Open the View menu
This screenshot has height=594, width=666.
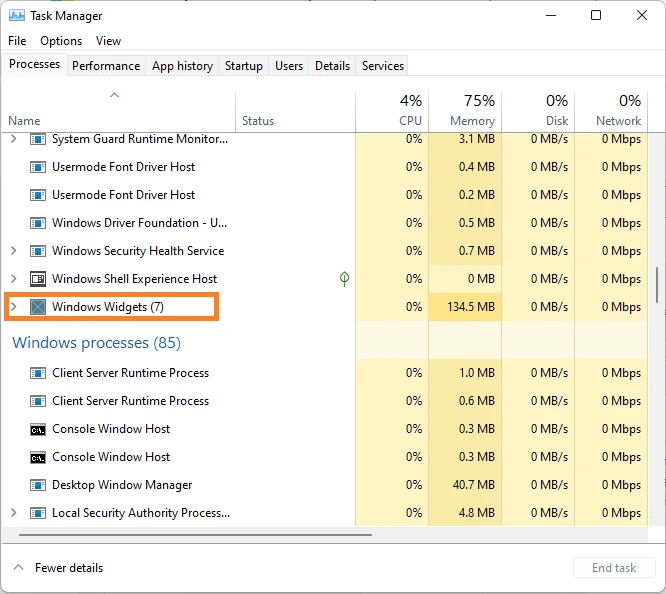(x=108, y=41)
